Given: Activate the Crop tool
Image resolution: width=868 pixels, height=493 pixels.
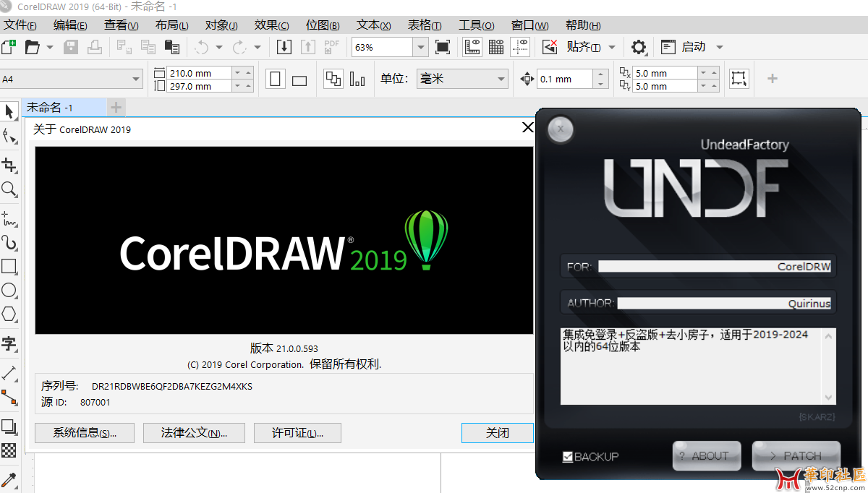Looking at the screenshot, I should click(x=10, y=164).
